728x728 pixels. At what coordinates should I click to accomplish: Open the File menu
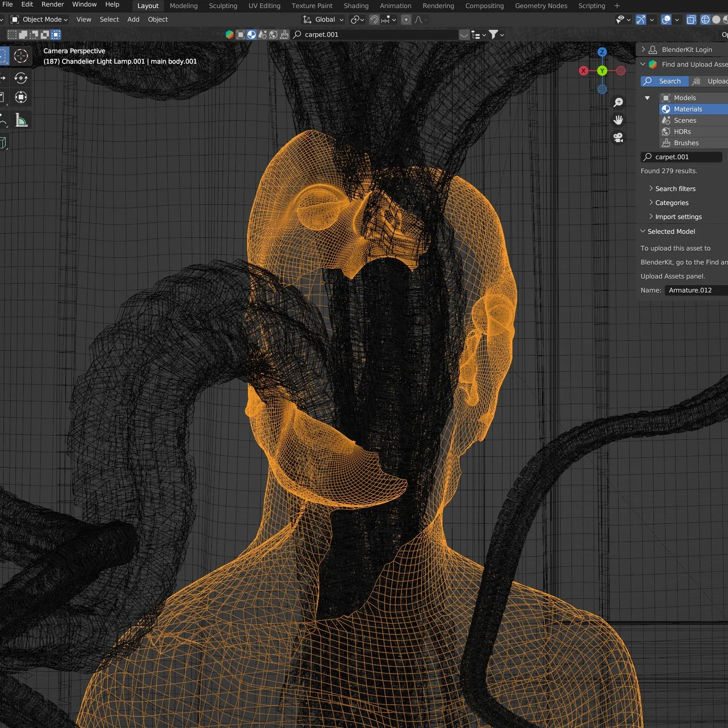[8, 4]
